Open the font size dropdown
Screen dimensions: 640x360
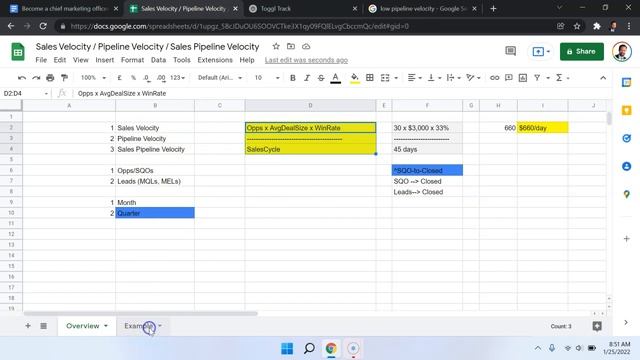click(267, 78)
